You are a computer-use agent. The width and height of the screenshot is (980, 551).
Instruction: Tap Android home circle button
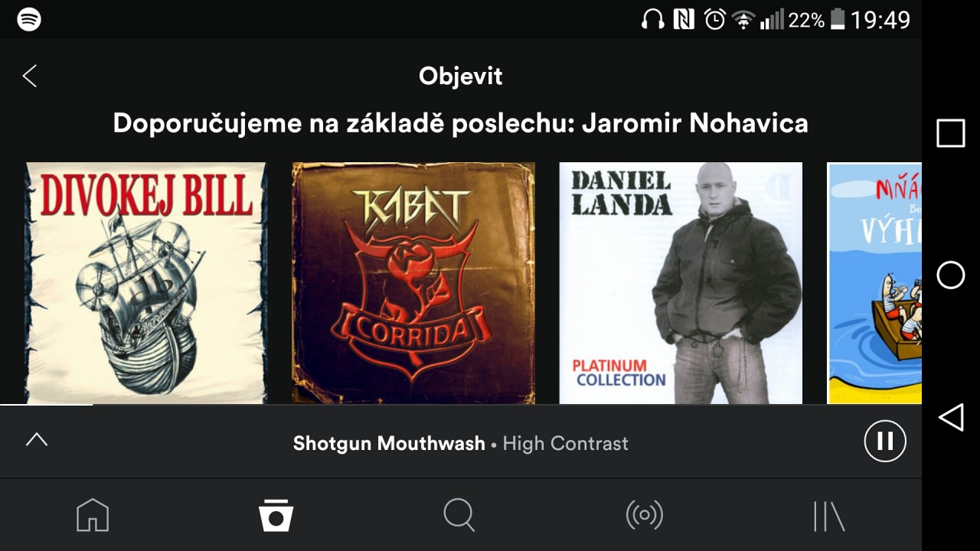(x=951, y=275)
